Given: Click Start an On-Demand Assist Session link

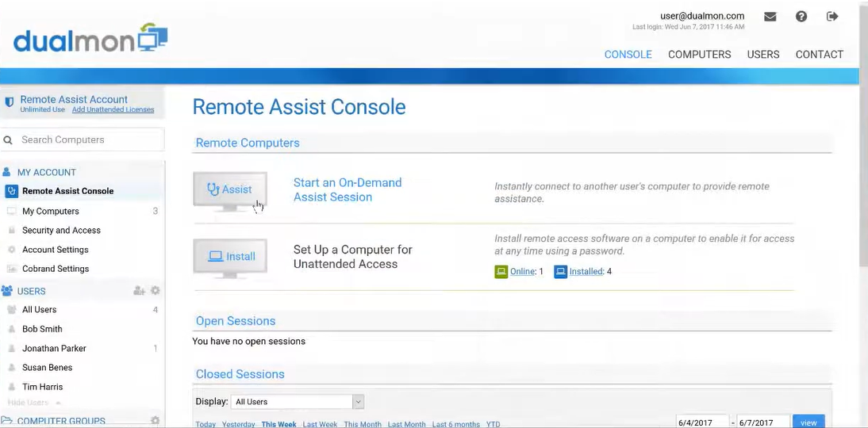Looking at the screenshot, I should point(348,189).
